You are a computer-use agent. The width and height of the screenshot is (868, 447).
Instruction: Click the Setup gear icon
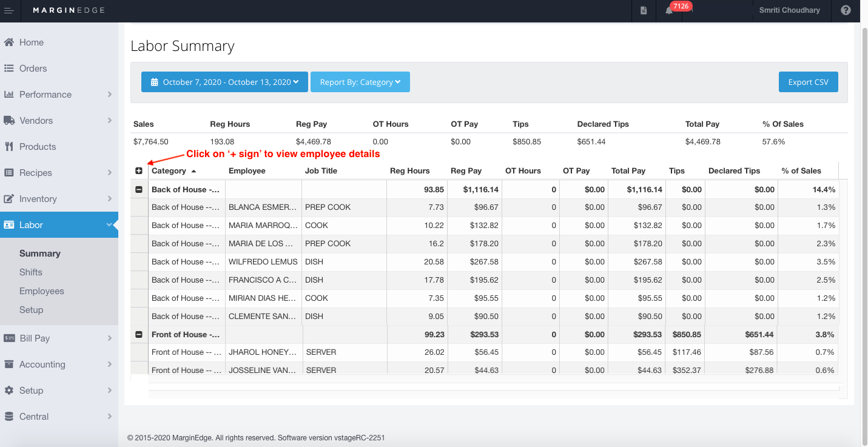pyautogui.click(x=9, y=391)
